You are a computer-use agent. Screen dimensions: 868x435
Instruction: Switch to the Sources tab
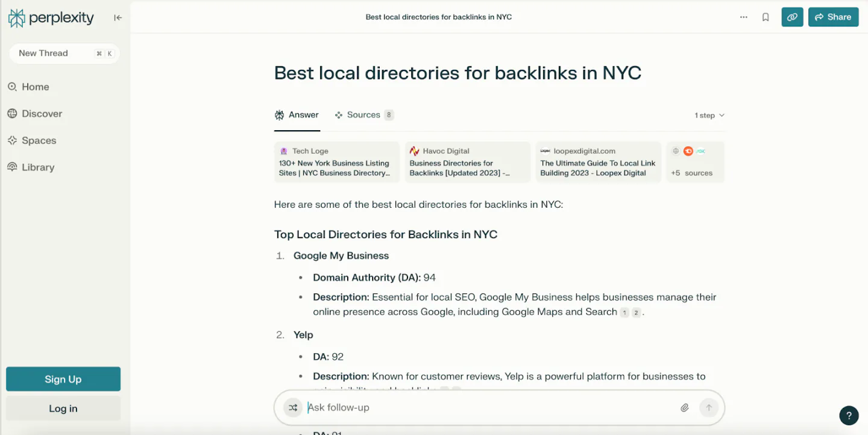[x=364, y=114]
